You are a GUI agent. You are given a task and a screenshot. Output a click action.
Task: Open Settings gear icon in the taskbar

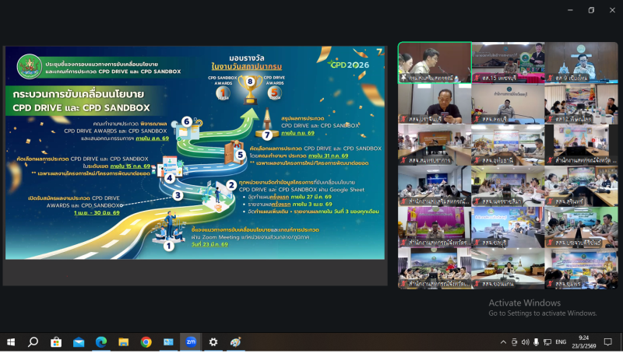[213, 341]
